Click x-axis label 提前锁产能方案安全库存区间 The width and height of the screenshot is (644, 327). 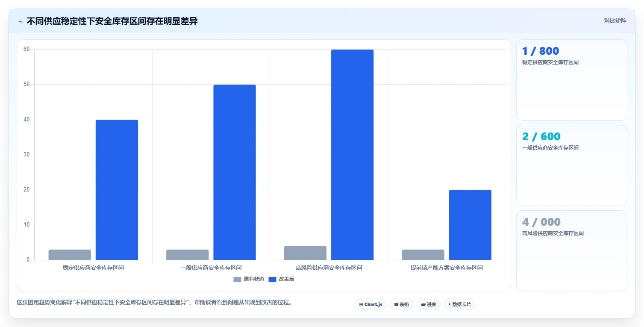point(447,268)
